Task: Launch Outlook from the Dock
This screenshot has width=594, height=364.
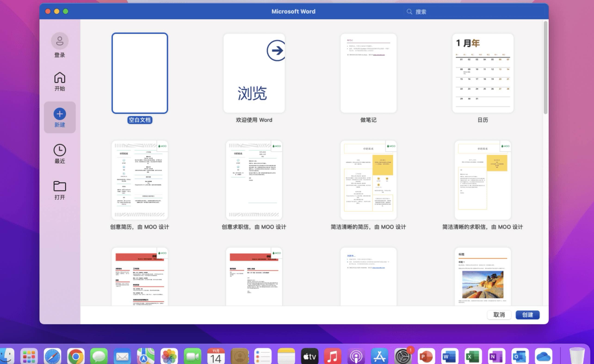Action: tap(520, 356)
